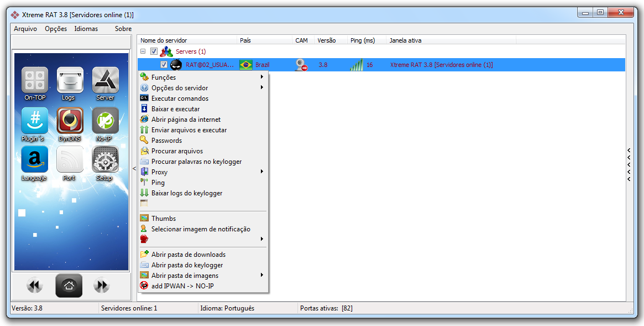The width and height of the screenshot is (644, 326).
Task: Open the Opções menu
Action: click(x=56, y=29)
